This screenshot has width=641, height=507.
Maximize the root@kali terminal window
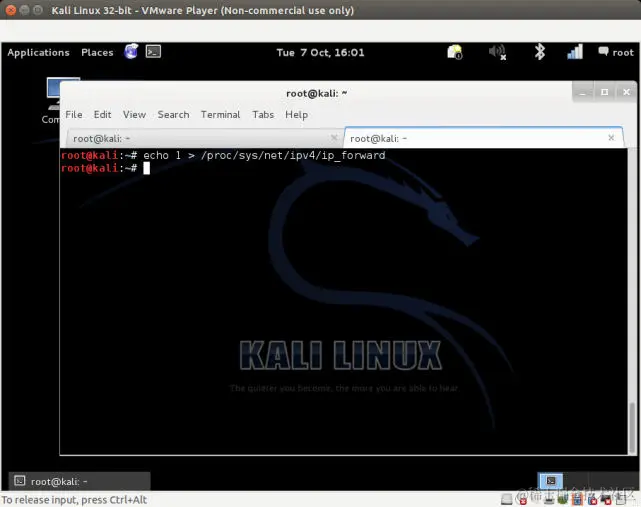pos(605,92)
